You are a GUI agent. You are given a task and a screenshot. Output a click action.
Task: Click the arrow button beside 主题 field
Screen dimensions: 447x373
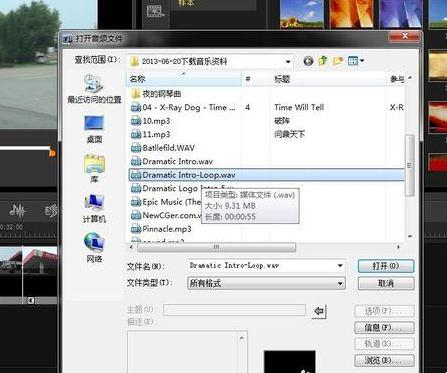pyautogui.click(x=319, y=311)
